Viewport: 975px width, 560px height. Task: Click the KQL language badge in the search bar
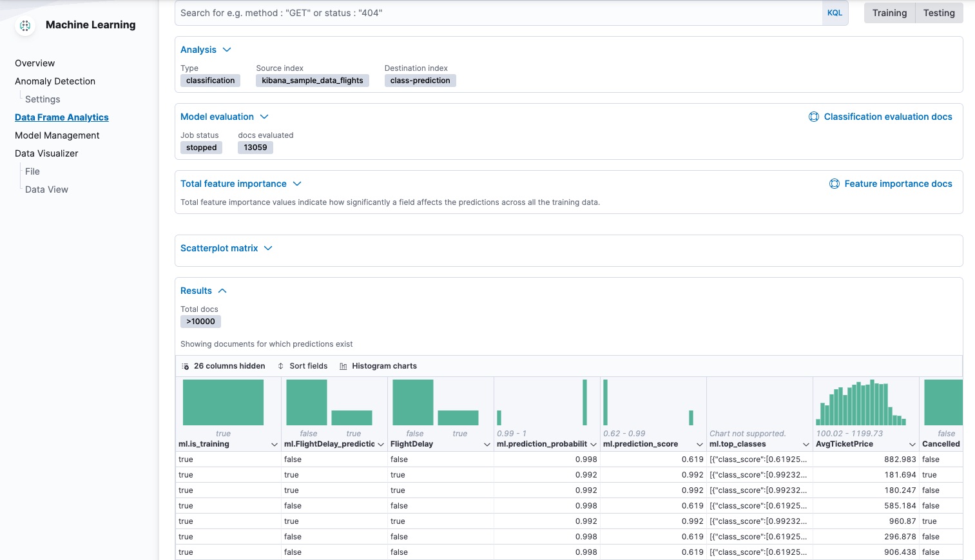click(835, 12)
